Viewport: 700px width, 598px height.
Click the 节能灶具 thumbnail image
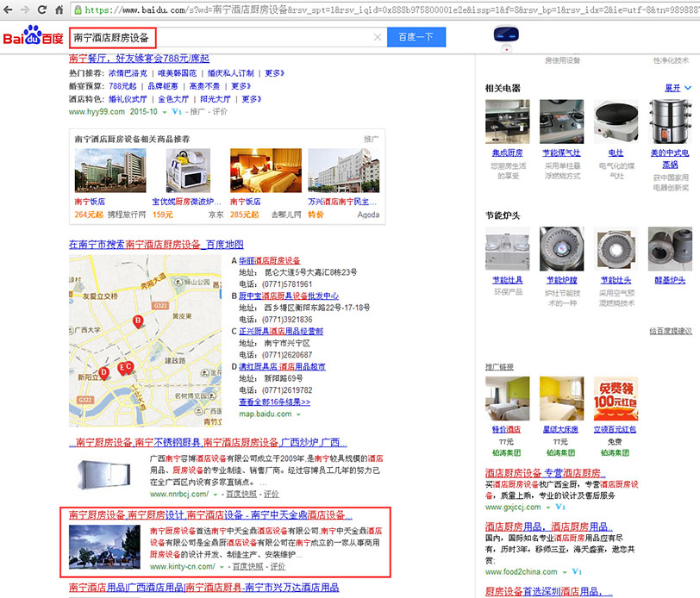coord(508,248)
